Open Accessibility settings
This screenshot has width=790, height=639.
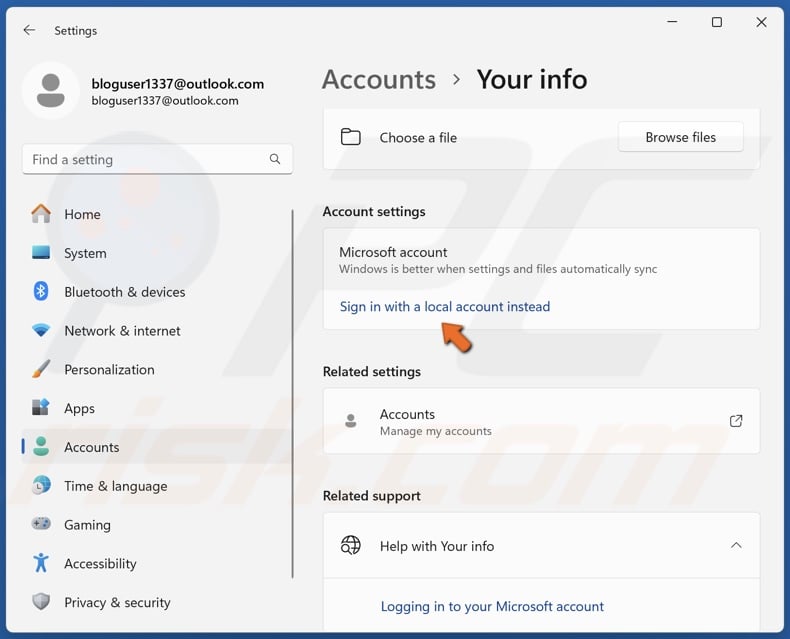(x=156, y=563)
